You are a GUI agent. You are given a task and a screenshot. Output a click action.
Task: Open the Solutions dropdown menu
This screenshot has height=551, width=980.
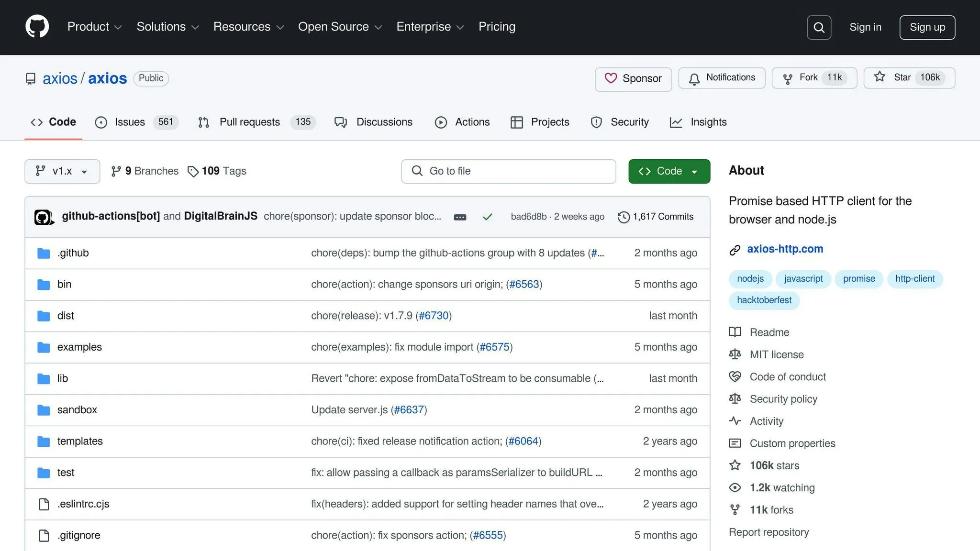point(167,27)
